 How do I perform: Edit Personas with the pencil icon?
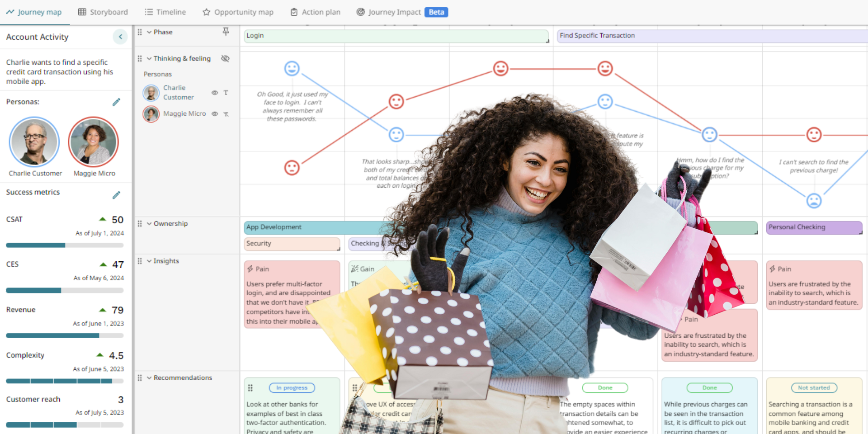[x=117, y=102]
